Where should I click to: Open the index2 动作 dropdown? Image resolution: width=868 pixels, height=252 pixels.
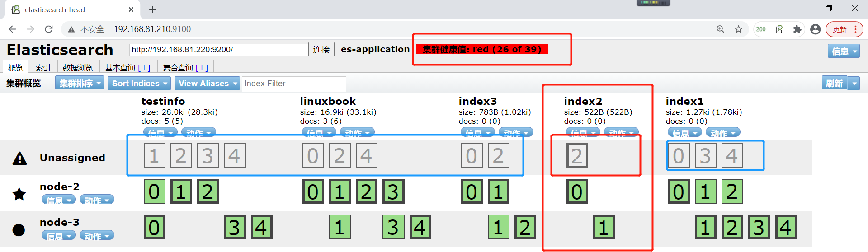(x=622, y=132)
